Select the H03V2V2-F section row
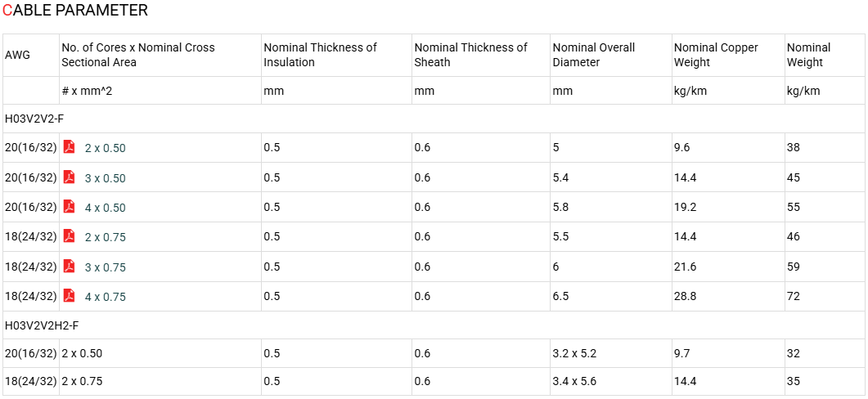Screen dimensions: 868x399 tap(434, 119)
